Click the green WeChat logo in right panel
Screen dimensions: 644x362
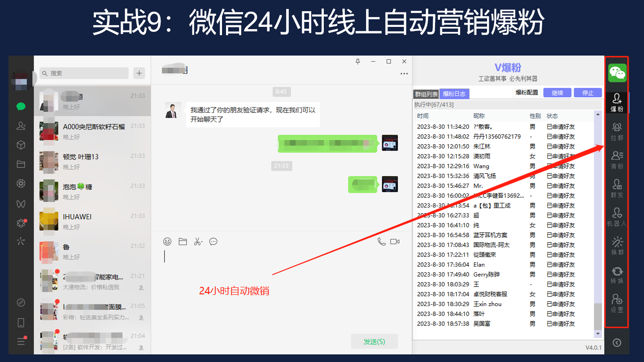click(x=618, y=73)
